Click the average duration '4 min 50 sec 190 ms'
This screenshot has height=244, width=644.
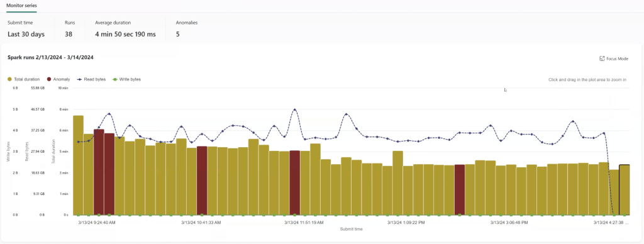click(x=125, y=35)
